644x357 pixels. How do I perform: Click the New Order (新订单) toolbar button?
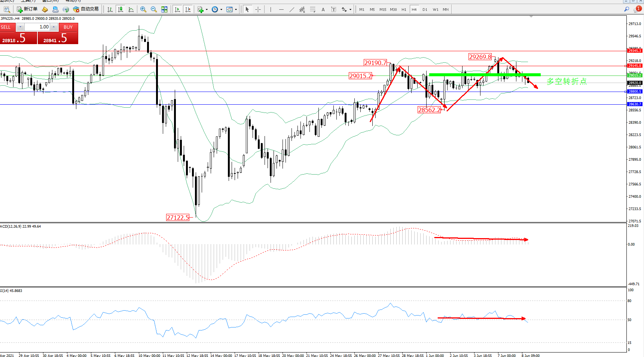pos(27,9)
